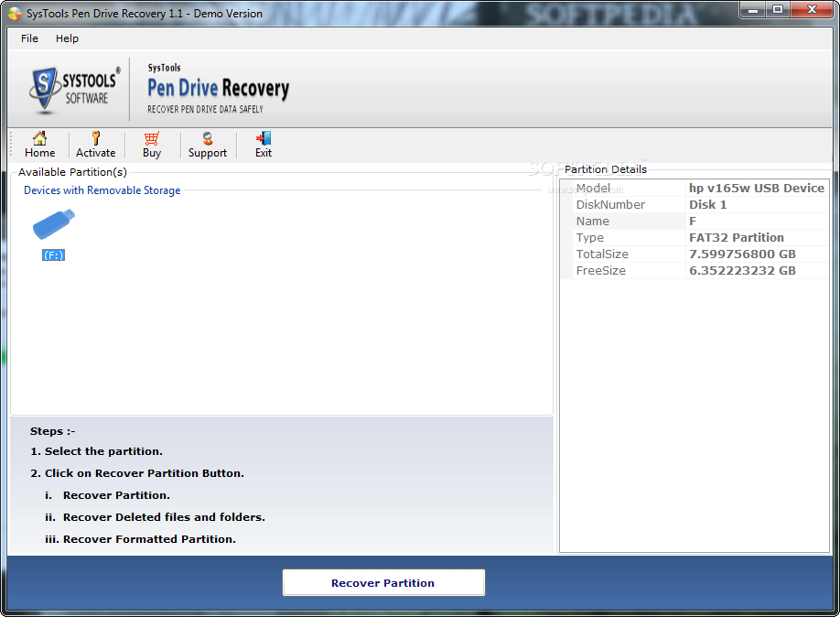840x617 pixels.
Task: Click the Pen Drive Recovery banner title
Action: point(218,89)
